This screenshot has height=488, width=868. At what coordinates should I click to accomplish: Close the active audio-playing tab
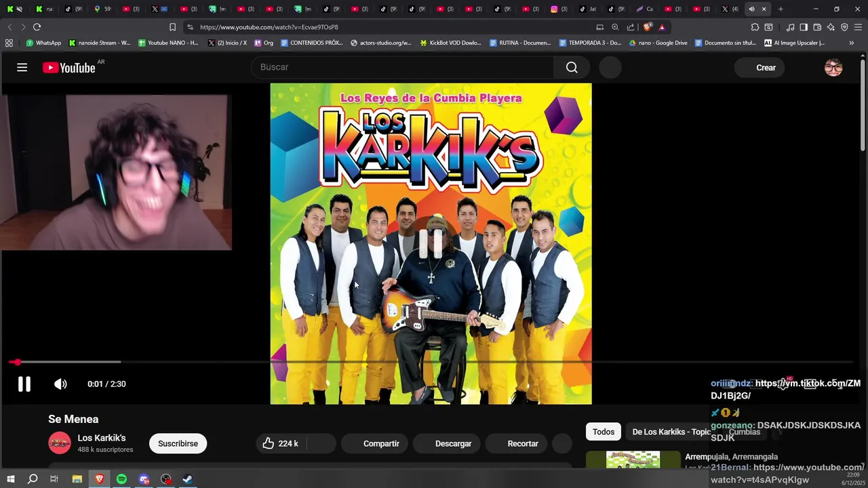click(x=764, y=9)
